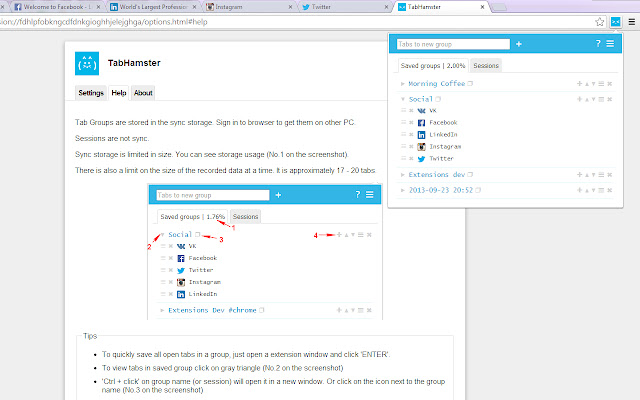This screenshot has width=640, height=400.
Task: Remove the LinkedIn tab from the Social group
Action: 411,134
